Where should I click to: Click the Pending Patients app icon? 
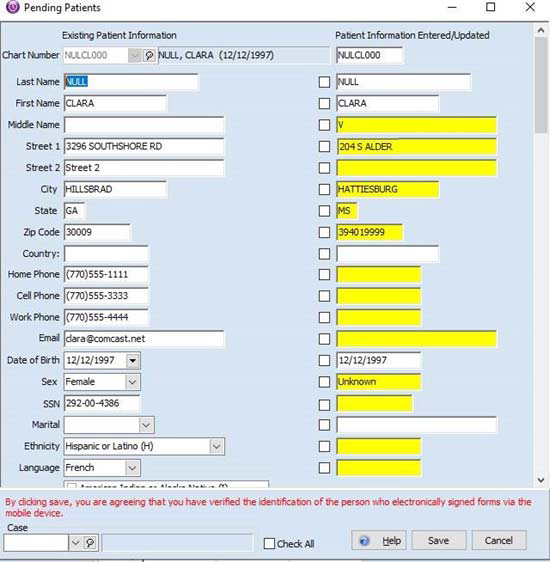click(x=13, y=7)
